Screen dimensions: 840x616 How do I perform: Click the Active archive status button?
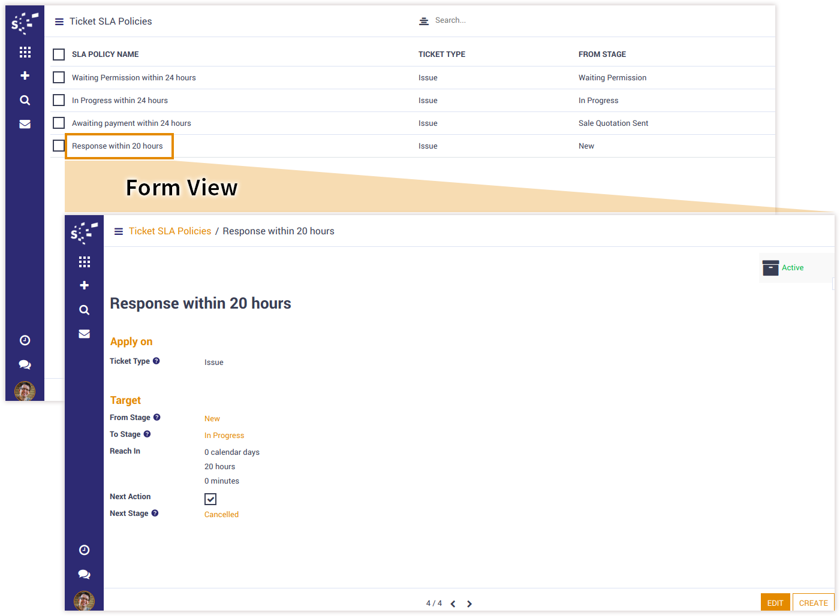(x=783, y=268)
